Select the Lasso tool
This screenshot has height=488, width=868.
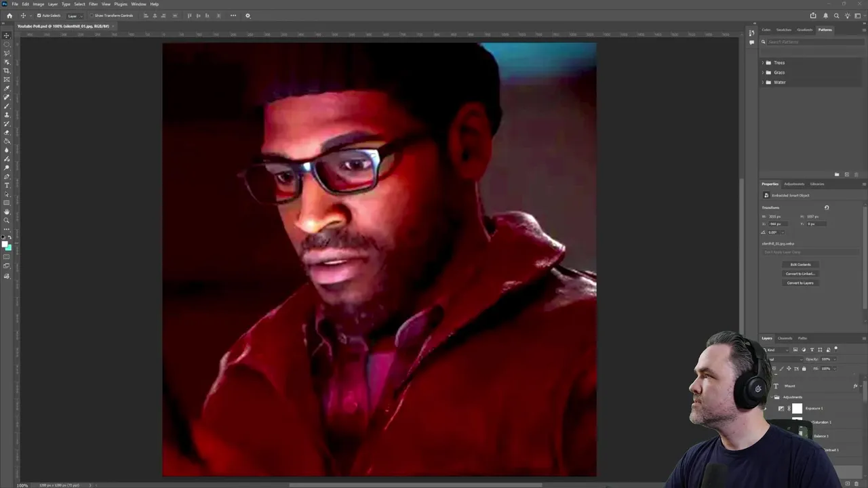click(7, 52)
